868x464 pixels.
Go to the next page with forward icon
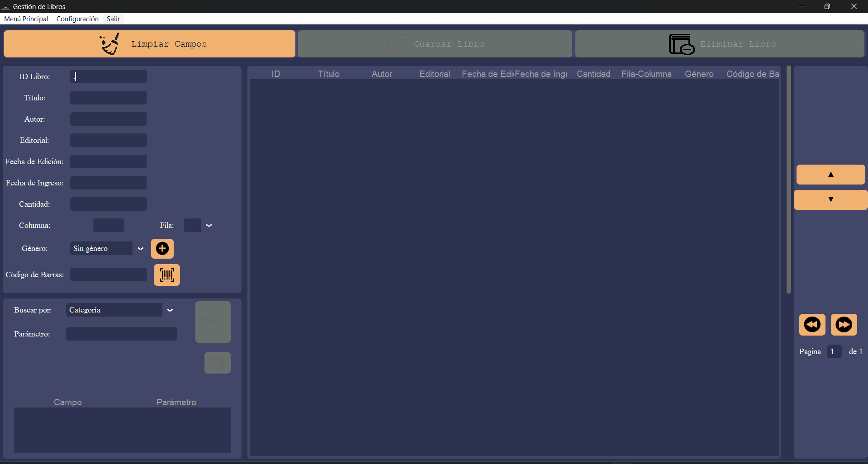click(x=844, y=325)
